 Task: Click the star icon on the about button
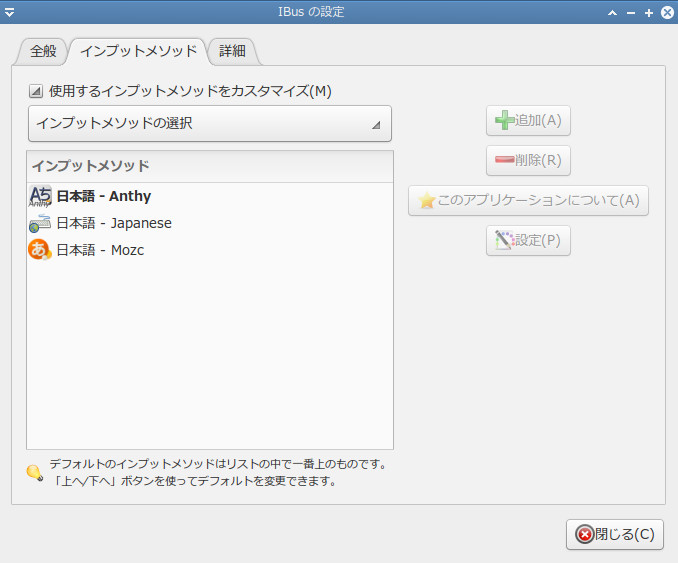click(x=427, y=200)
